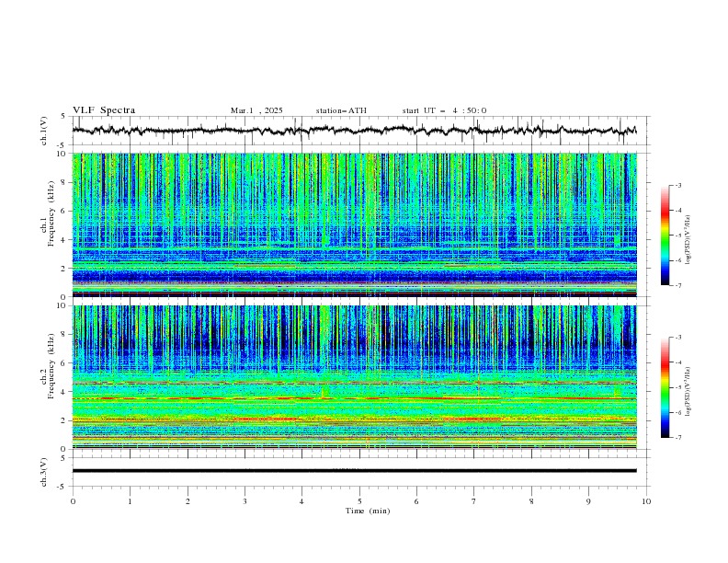This screenshot has width=728, height=563.
Task: Click time axis tick label "4"
Action: tap(301, 501)
